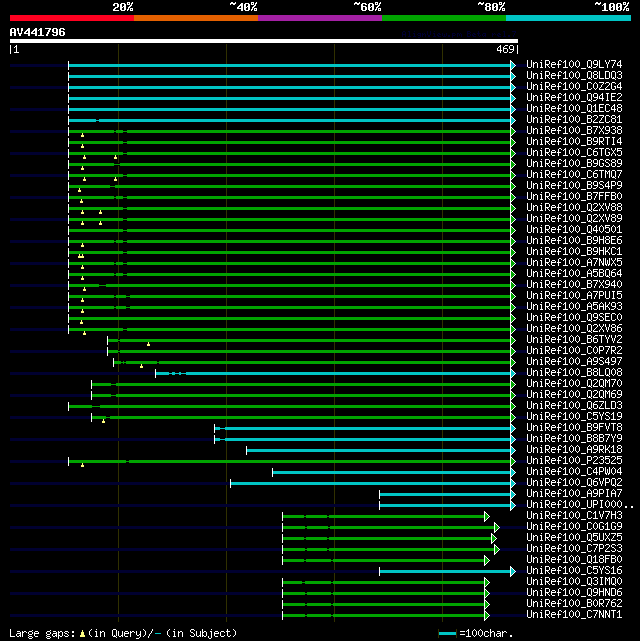
Task: Select the UniRef100_B8LQ08 label
Action: [x=574, y=373]
